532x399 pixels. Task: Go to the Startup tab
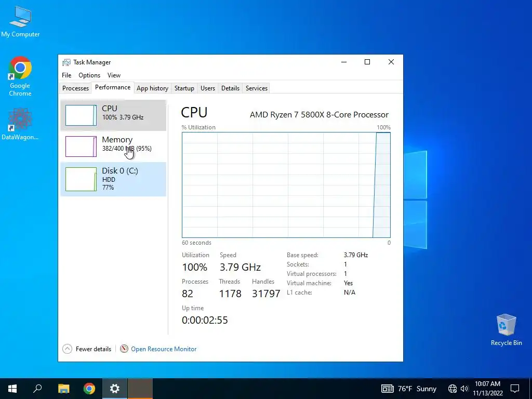(184, 88)
